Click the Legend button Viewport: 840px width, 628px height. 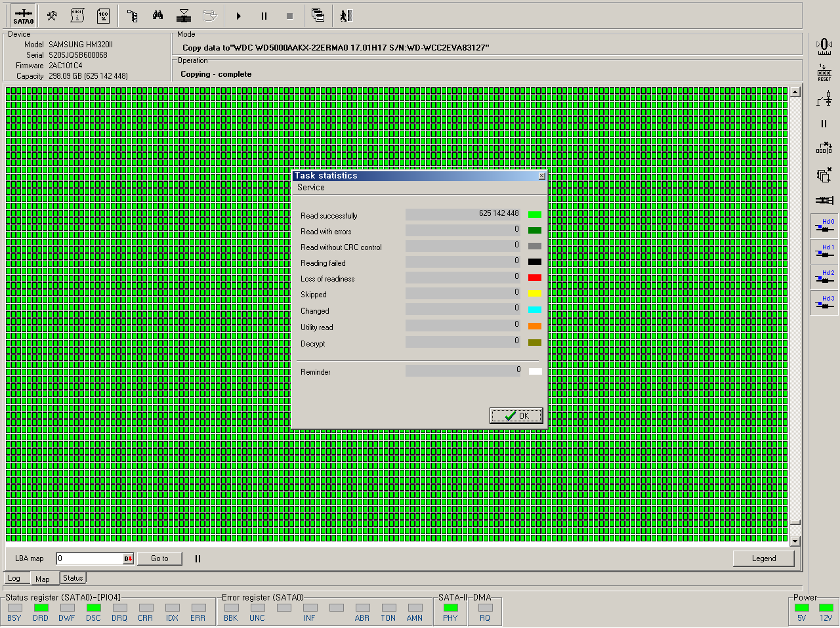763,558
